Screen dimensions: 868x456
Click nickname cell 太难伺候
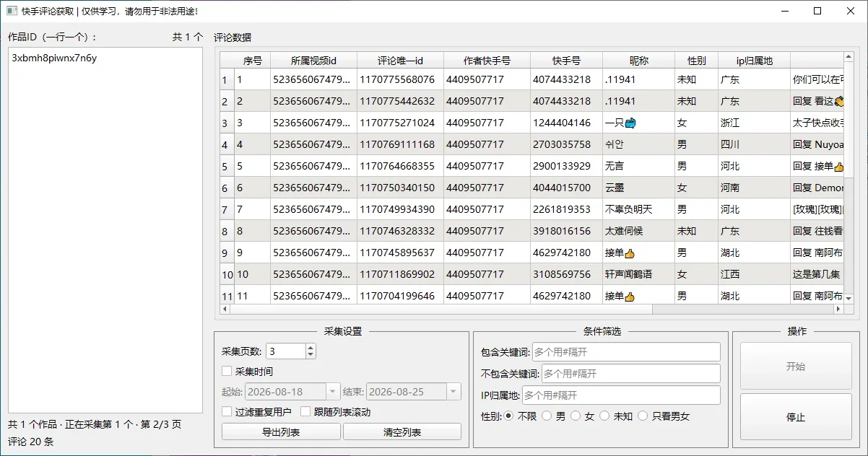(639, 231)
